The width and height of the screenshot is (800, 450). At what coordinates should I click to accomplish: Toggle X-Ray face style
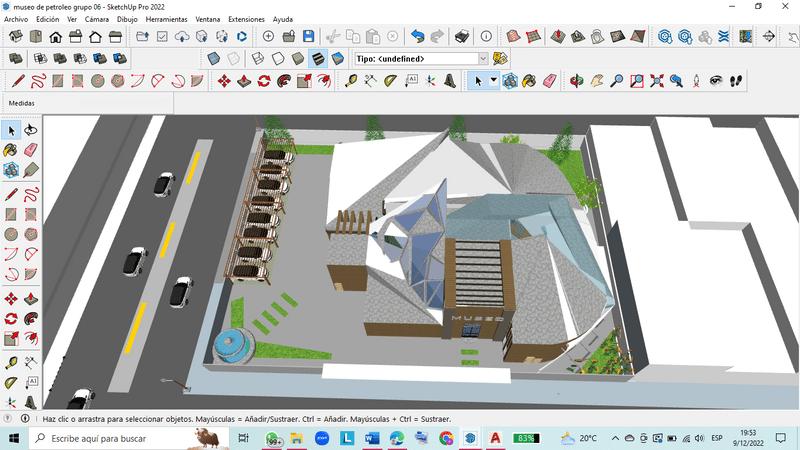click(213, 58)
